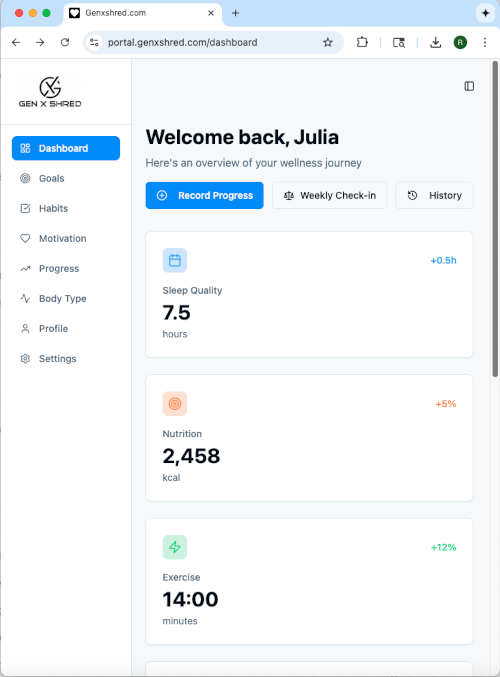The width and height of the screenshot is (500, 677).
Task: Click the Exercise card label
Action: point(181,577)
